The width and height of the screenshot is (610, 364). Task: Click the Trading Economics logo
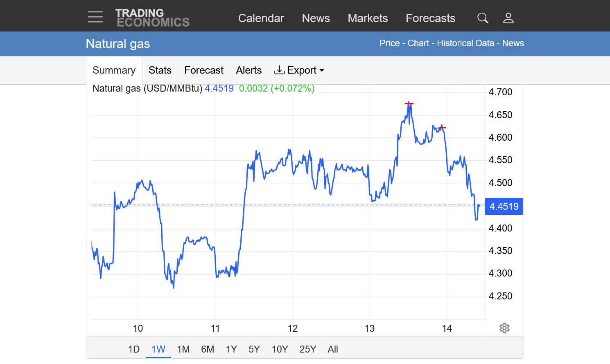[152, 18]
